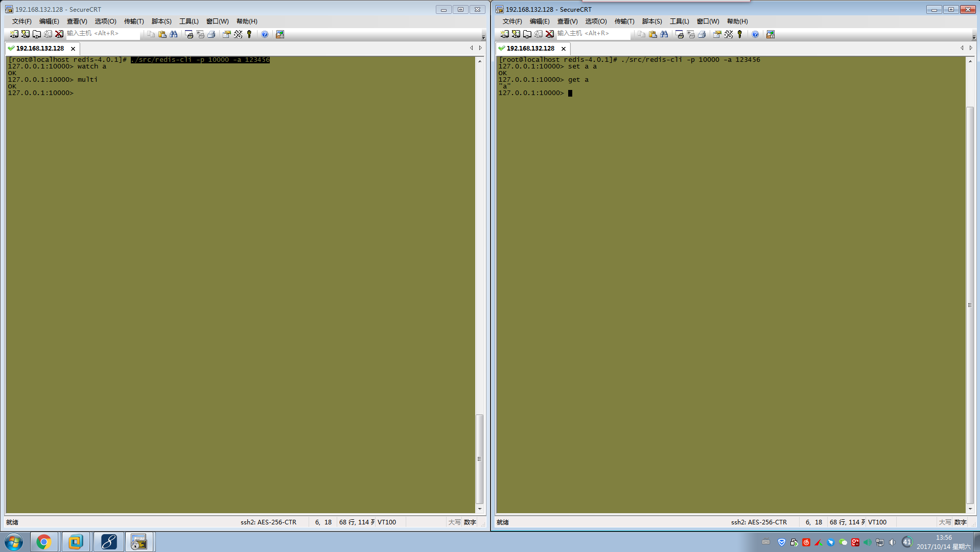Click tab scroll left arrow, right window
Viewport: 980px width, 552px height.
[962, 48]
